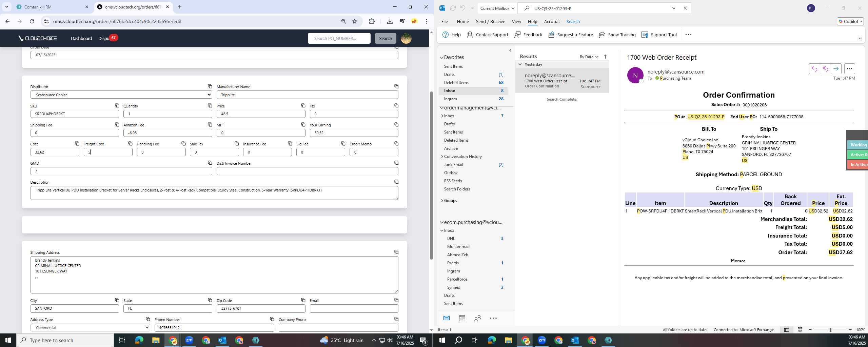
Task: Open Deleted Items in Favorites
Action: coord(456,83)
